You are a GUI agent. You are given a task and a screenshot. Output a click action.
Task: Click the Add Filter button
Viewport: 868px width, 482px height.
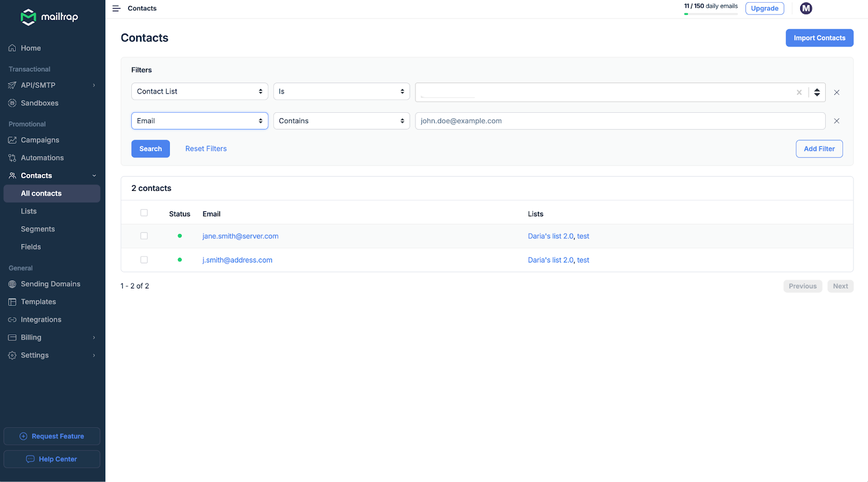[819, 149]
